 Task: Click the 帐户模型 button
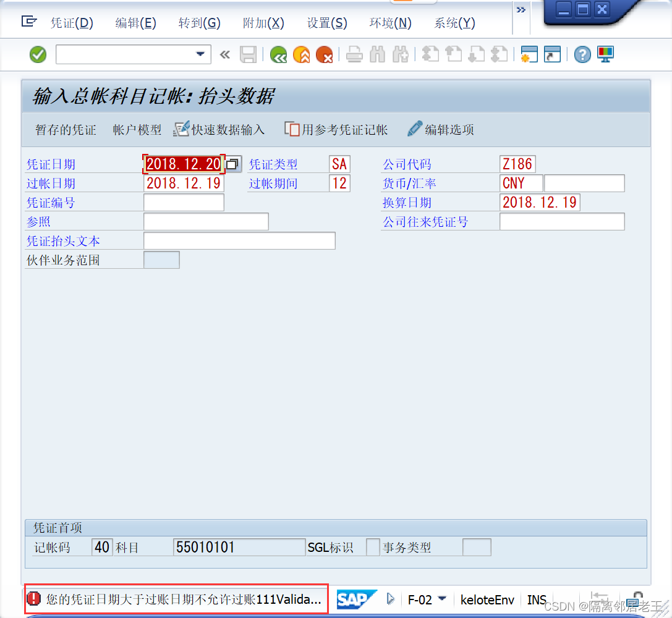click(x=137, y=130)
